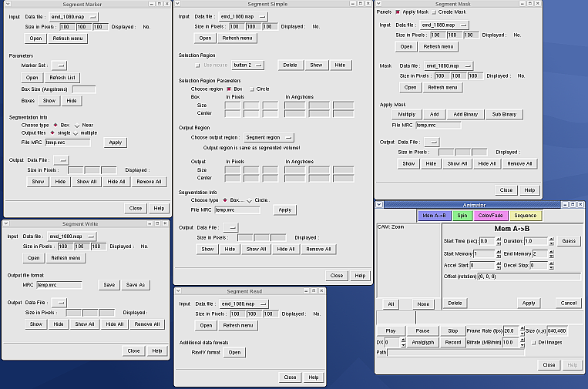The image size is (588, 389).
Task: Open RawIV format in Segment Read
Action: tap(234, 352)
